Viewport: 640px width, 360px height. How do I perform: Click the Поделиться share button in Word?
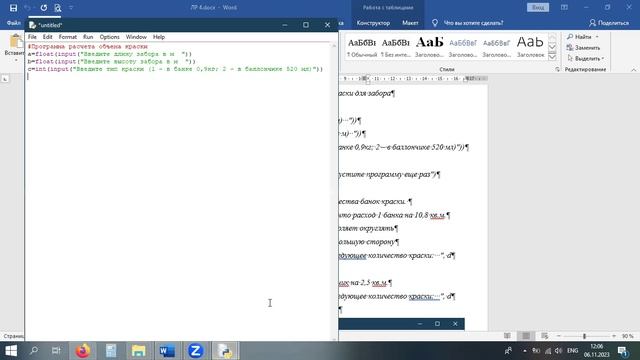pos(609,23)
